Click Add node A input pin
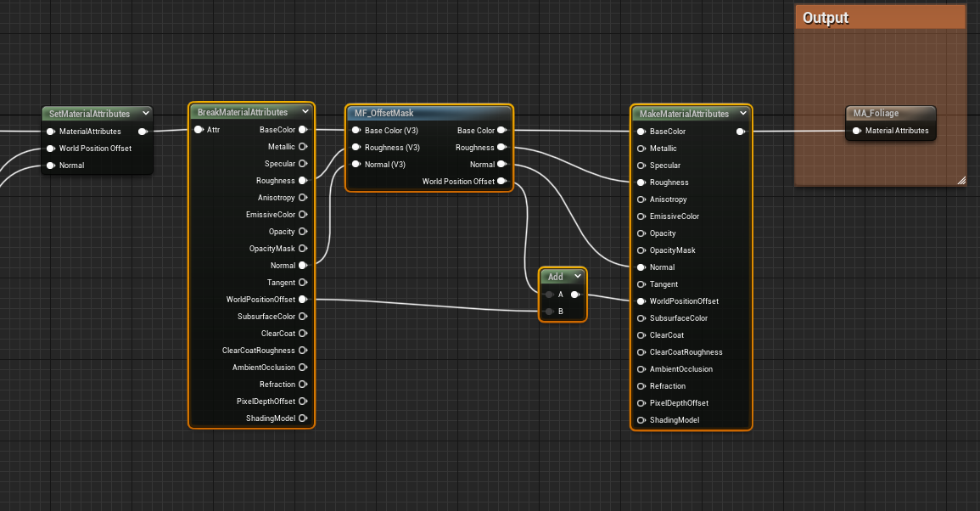The width and height of the screenshot is (980, 511). 549,294
